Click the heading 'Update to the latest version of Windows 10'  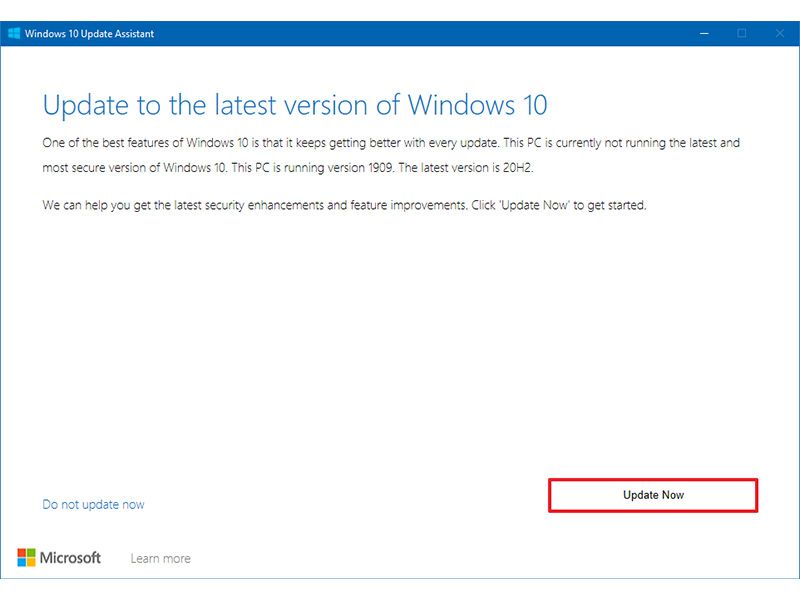(295, 106)
